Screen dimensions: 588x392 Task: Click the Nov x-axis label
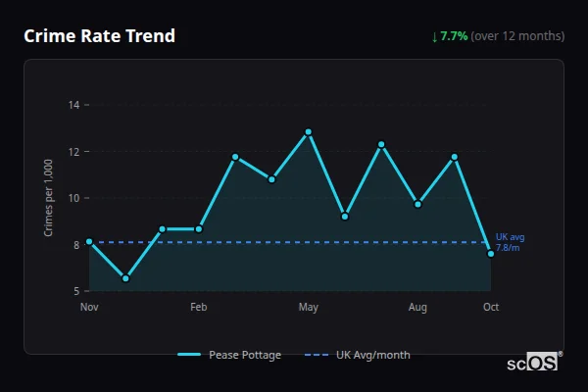[x=89, y=307]
